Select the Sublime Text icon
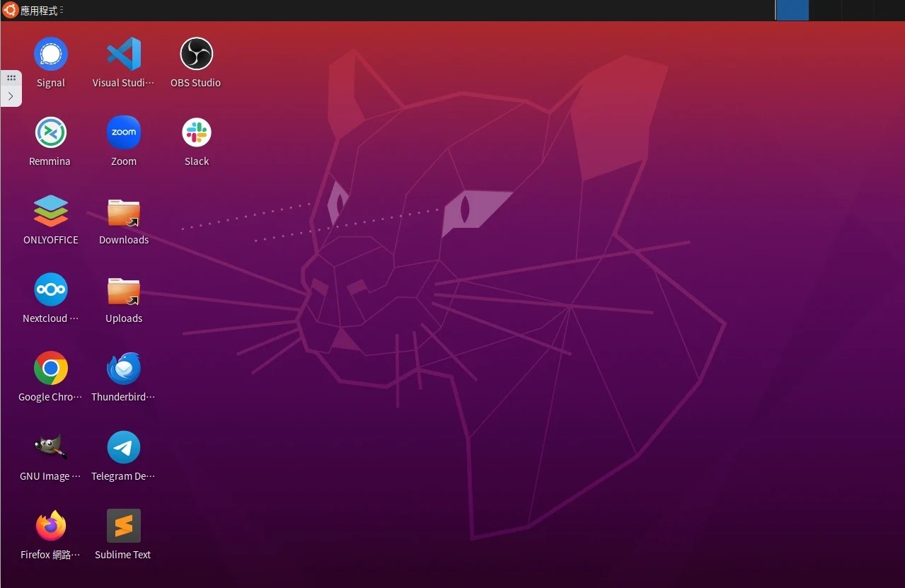This screenshot has width=905, height=588. pyautogui.click(x=123, y=526)
